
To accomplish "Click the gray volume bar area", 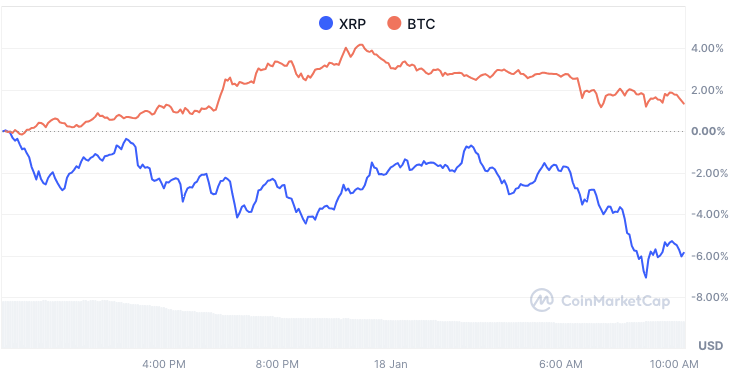I will coord(343,325).
